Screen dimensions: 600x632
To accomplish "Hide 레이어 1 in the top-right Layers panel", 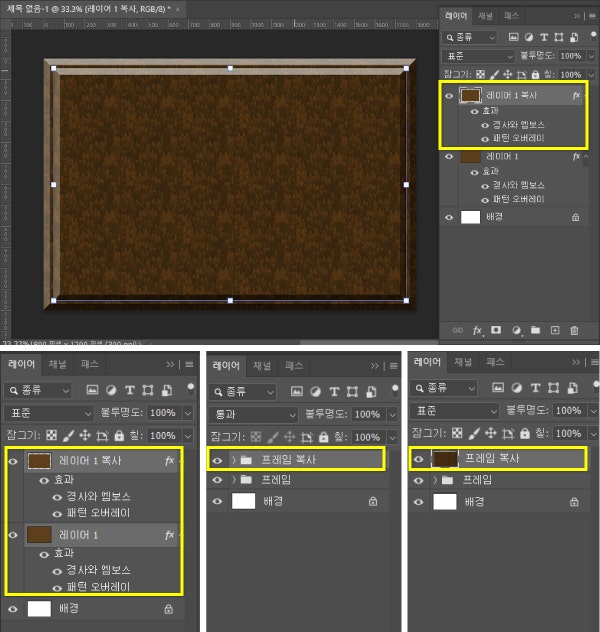I will (x=449, y=156).
